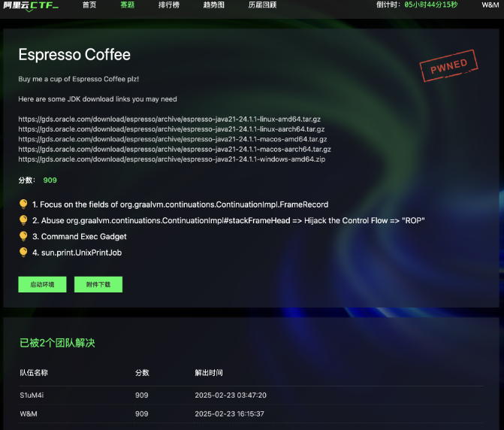Select the S1uM4i team row
Screen dimensions: 504x430
click(x=251, y=395)
